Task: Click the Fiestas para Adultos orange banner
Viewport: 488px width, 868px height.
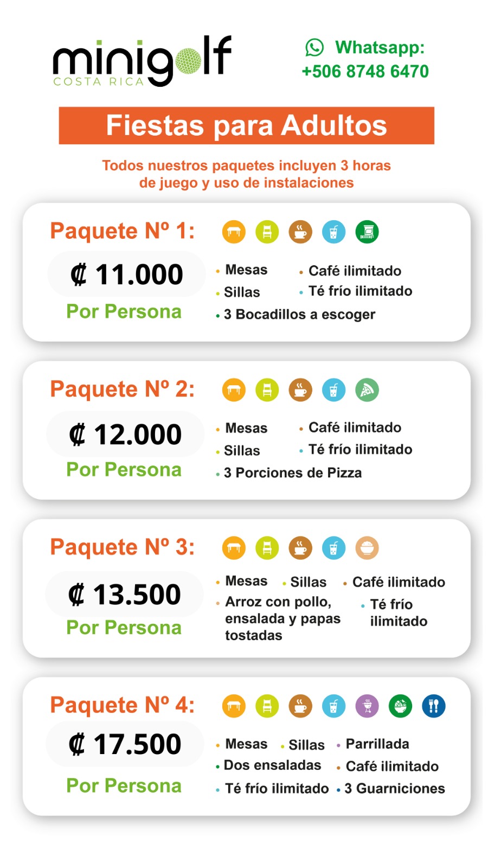Action: pos(246,125)
